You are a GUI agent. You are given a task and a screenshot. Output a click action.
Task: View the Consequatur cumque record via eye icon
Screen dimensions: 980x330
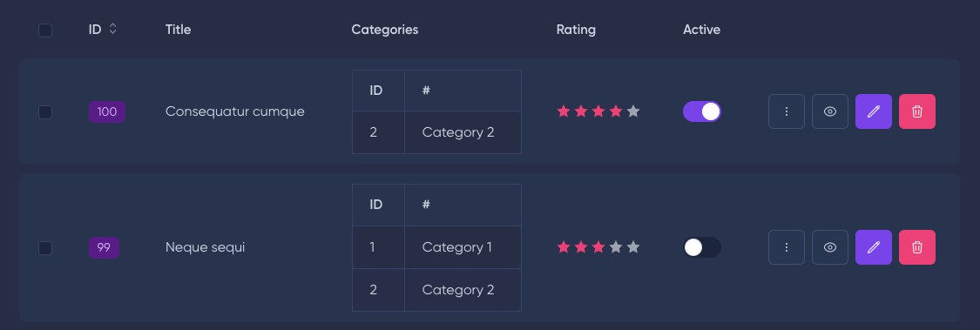coord(830,111)
